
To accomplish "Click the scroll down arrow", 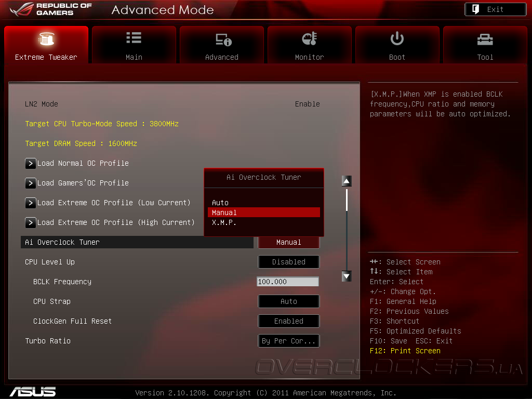I will 347,276.
